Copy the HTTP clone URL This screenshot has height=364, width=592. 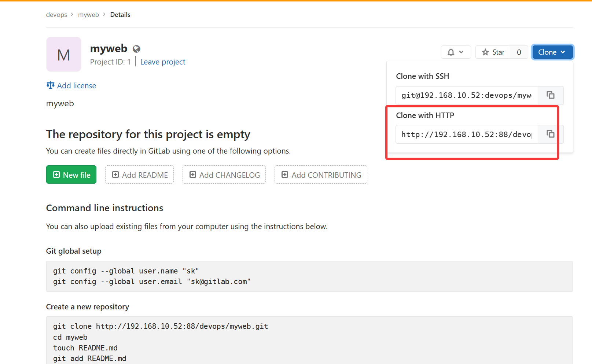tap(550, 134)
